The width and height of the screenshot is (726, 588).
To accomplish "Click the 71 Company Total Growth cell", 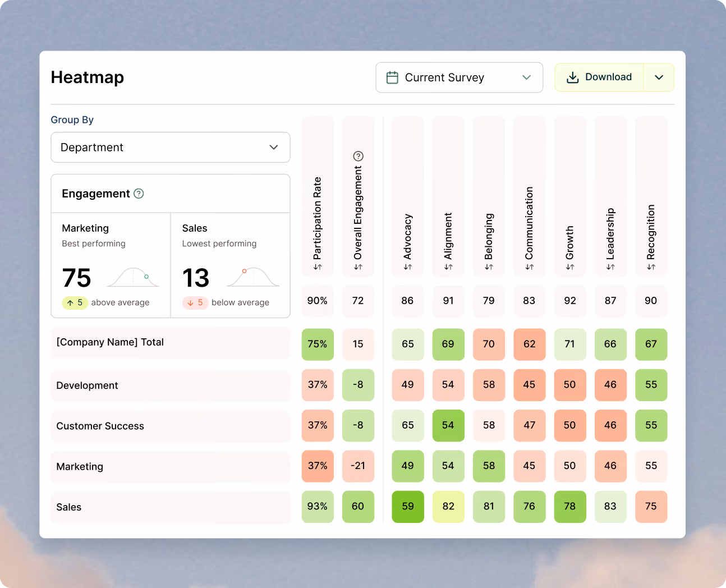I will click(x=570, y=344).
